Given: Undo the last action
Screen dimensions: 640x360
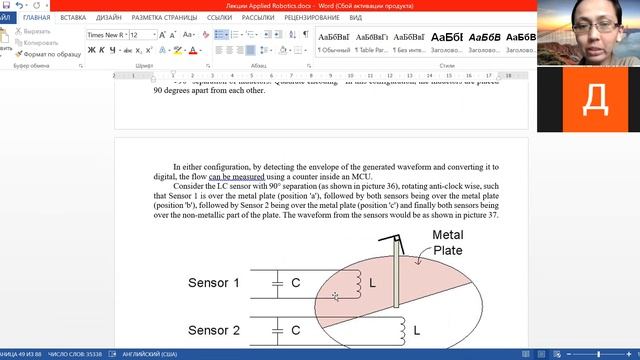Looking at the screenshot, I should point(19,5).
